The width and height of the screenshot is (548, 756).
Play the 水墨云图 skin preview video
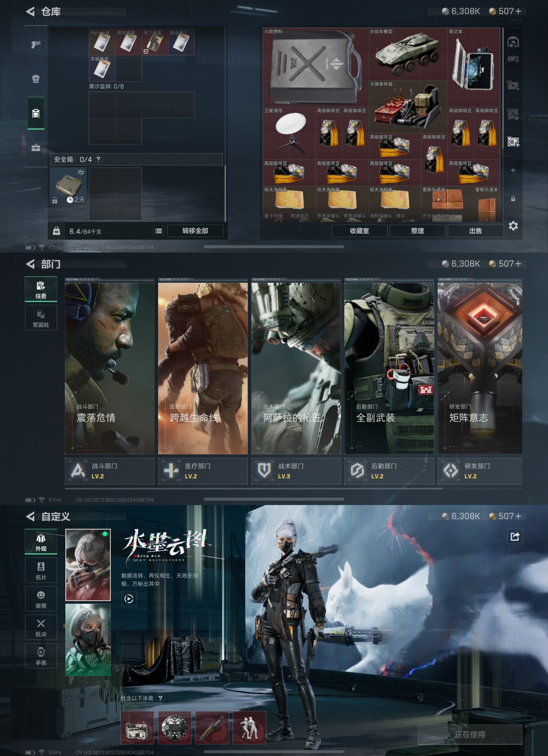pyautogui.click(x=129, y=599)
